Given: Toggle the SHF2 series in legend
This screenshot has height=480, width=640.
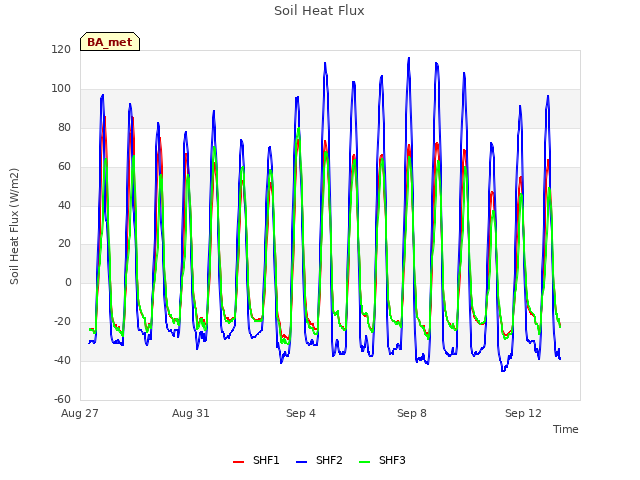Looking at the screenshot, I should click(319, 460).
